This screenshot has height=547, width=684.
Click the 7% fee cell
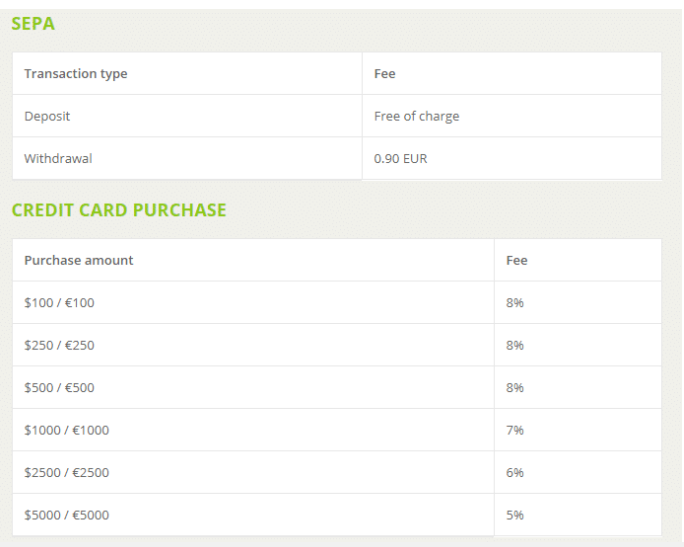tap(515, 430)
